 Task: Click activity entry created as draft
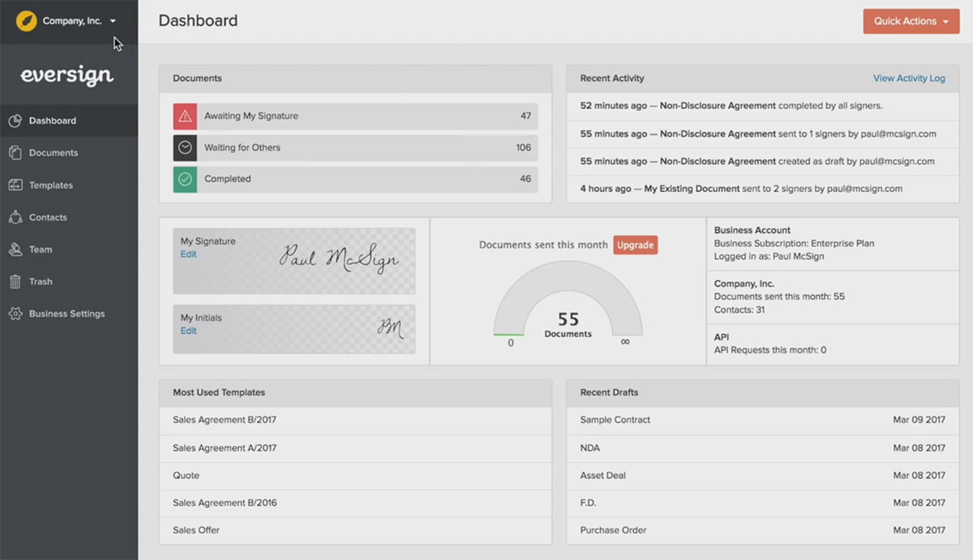pos(762,161)
